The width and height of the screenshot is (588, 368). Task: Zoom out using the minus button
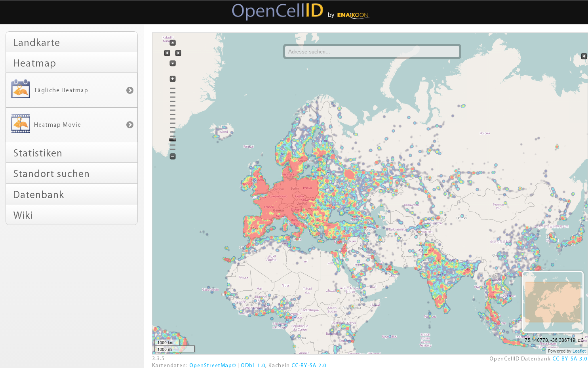point(173,156)
